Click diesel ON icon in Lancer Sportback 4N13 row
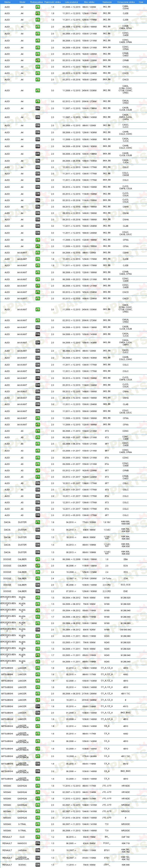The width and height of the screenshot is (147, 868). 38,764
